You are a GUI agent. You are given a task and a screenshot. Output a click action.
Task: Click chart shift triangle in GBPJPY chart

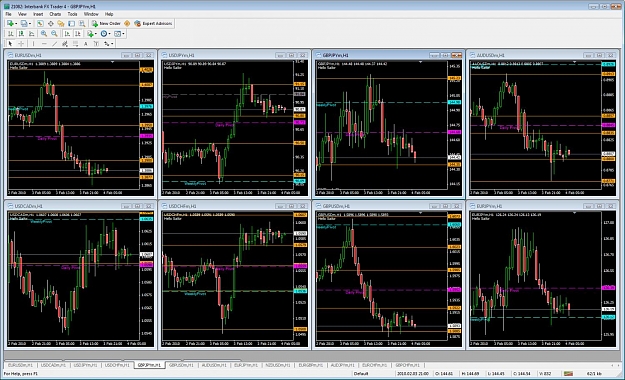tap(420, 62)
